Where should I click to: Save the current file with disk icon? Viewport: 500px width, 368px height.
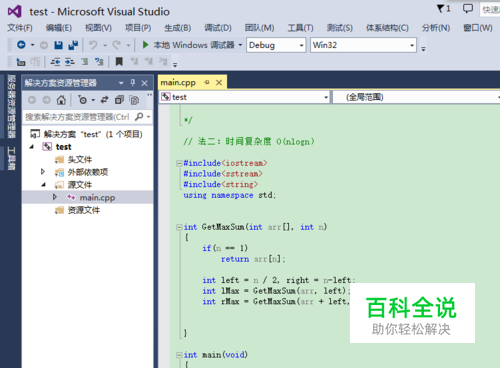pyautogui.click(x=59, y=45)
